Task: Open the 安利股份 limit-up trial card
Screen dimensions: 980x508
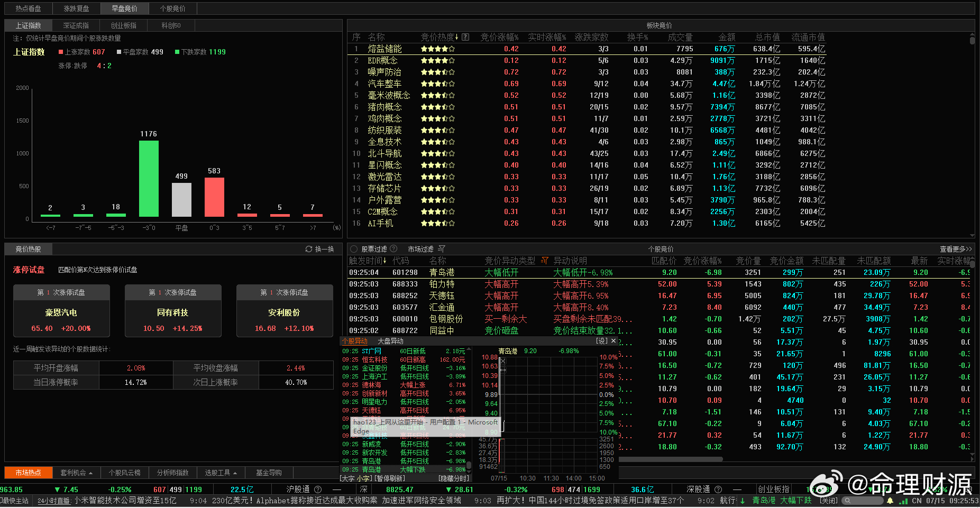Action: (x=285, y=311)
